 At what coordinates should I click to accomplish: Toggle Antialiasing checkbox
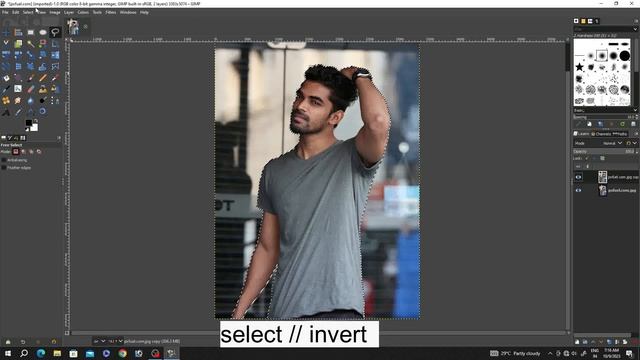pos(4,160)
